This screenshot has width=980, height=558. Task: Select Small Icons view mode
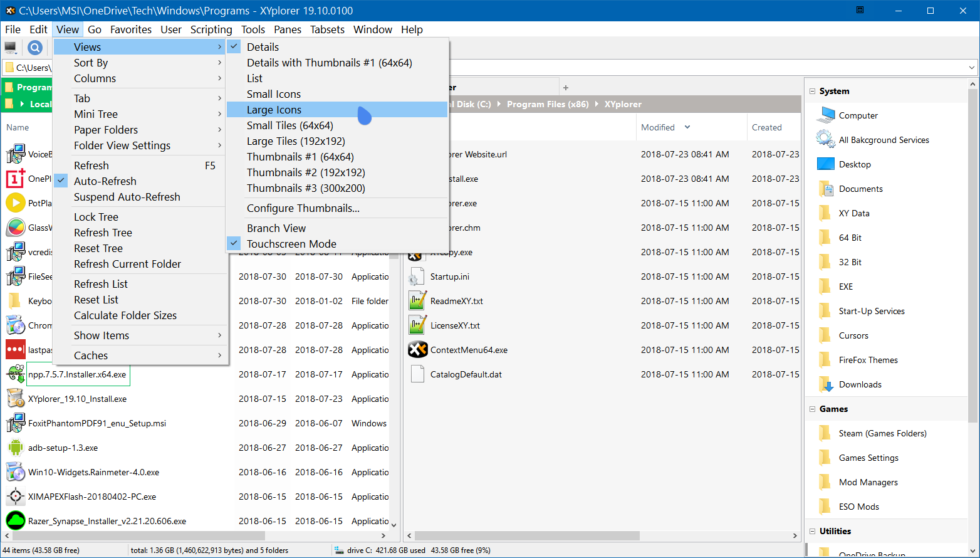click(337, 94)
